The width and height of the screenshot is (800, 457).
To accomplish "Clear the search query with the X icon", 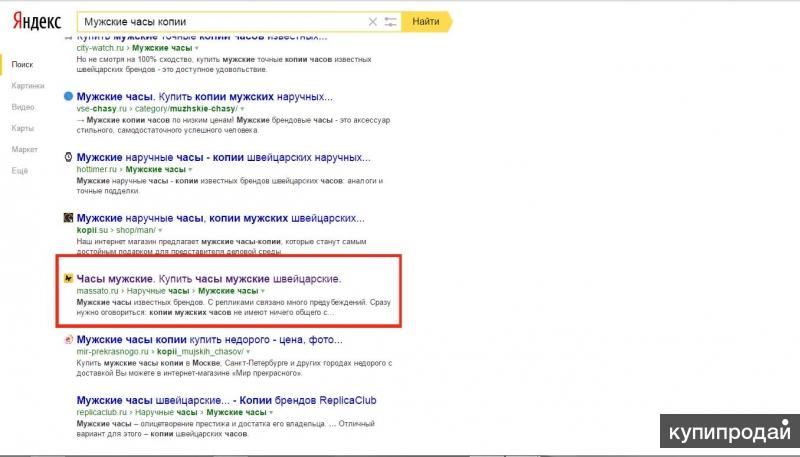I will 372,22.
